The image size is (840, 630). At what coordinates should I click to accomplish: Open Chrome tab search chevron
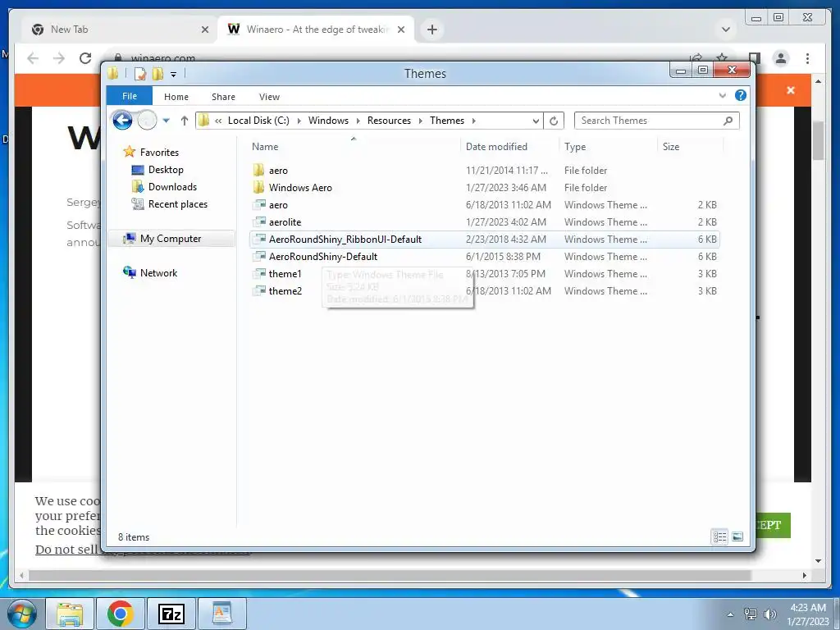(x=726, y=30)
